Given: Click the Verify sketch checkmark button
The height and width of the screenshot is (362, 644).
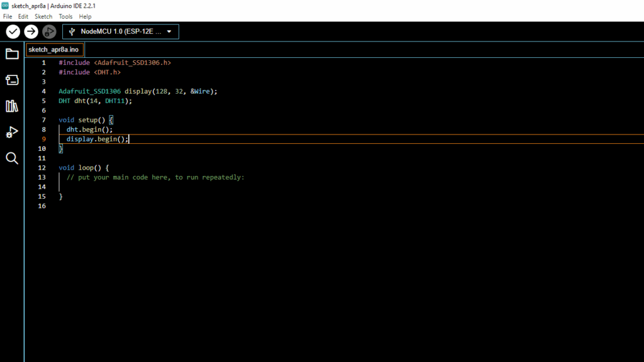Looking at the screenshot, I should (13, 31).
